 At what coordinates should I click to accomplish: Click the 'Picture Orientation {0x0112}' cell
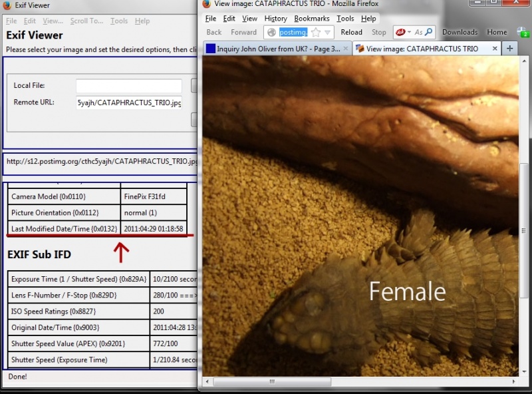coord(64,213)
